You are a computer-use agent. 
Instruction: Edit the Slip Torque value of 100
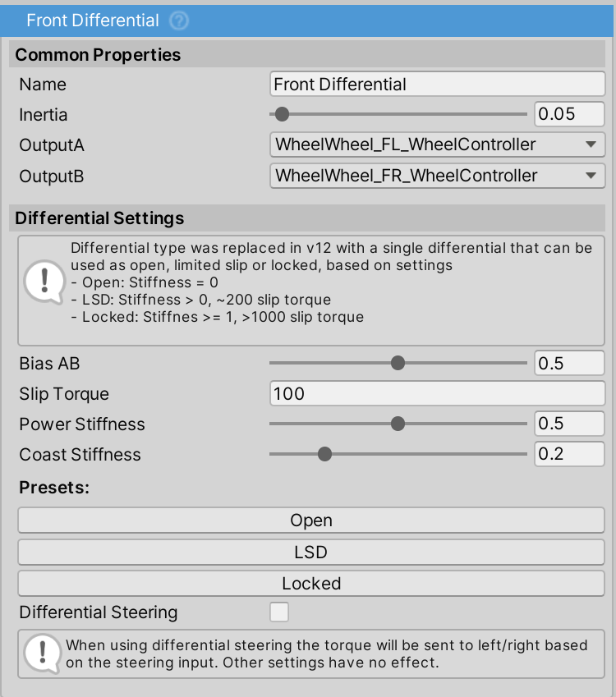[x=437, y=393]
